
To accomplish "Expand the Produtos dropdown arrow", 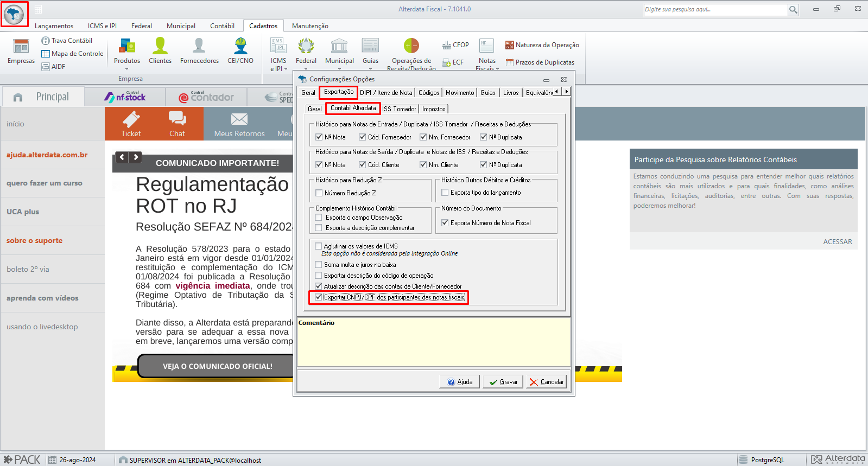I will tap(127, 68).
